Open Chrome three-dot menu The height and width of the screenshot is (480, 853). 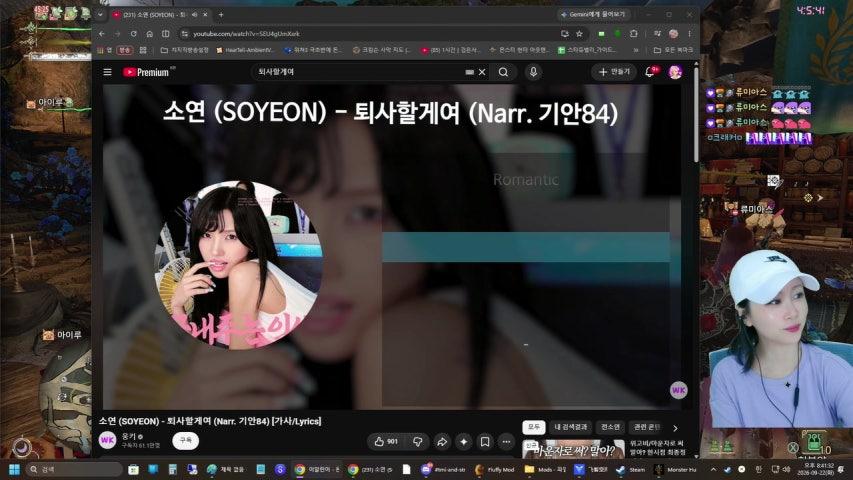[689, 34]
